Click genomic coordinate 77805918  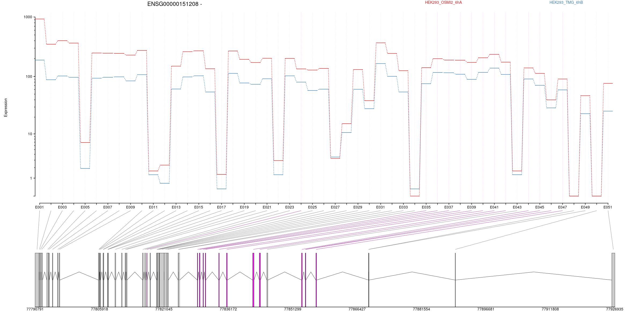tap(99, 309)
